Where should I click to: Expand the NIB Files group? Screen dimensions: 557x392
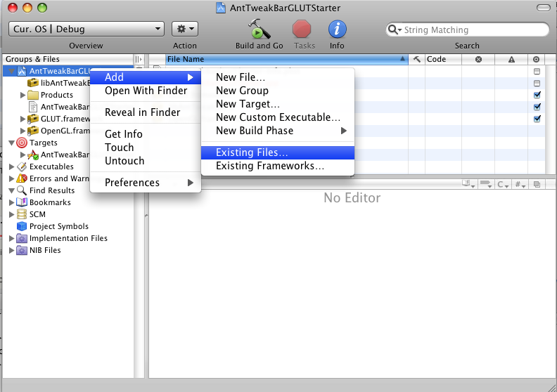click(x=11, y=250)
